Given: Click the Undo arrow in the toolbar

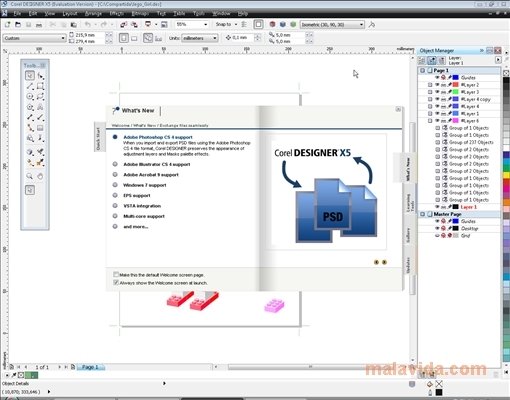Looking at the screenshot, I should [x=88, y=24].
